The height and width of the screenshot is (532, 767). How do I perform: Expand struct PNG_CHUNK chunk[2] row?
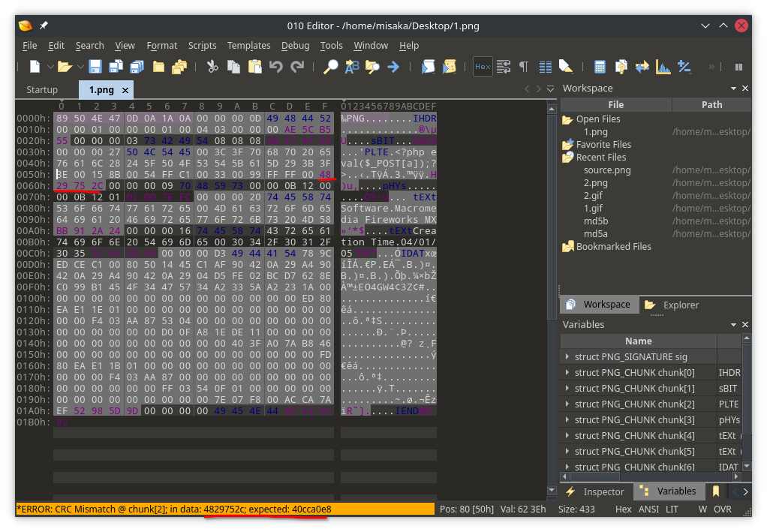(x=567, y=404)
